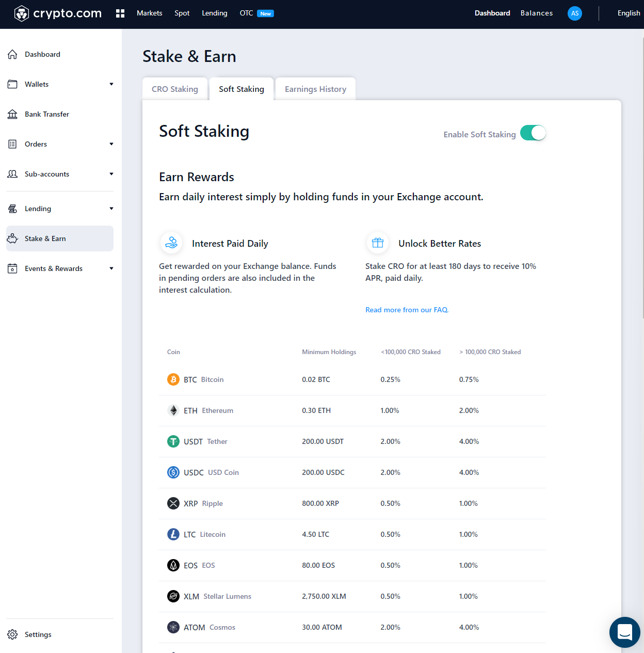
Task: Click the Dashboard home icon in sidebar
Action: coord(12,54)
